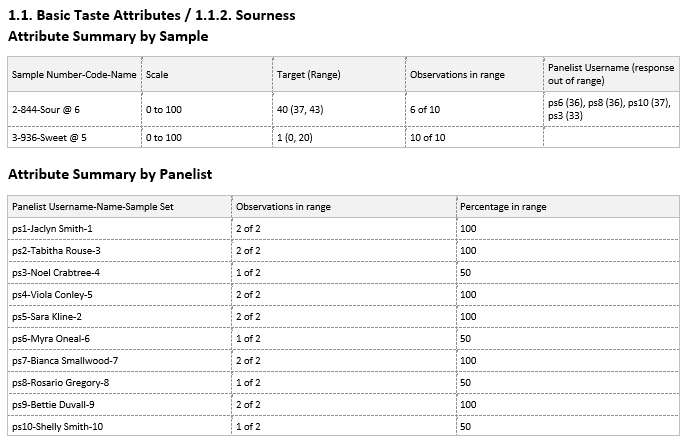Select the ps1-Jaclyn Smith-1 panelist row

[x=60, y=229]
